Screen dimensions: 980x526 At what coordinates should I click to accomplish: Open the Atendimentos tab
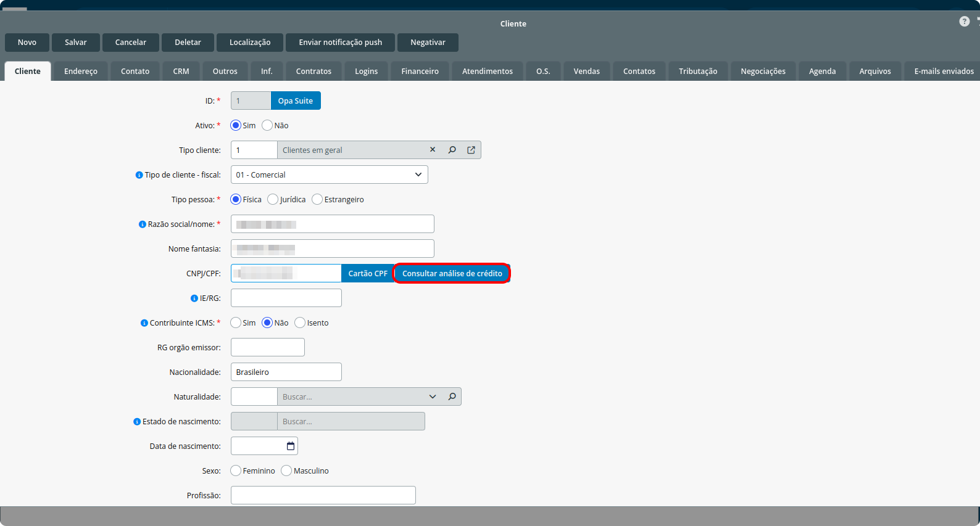pyautogui.click(x=488, y=71)
